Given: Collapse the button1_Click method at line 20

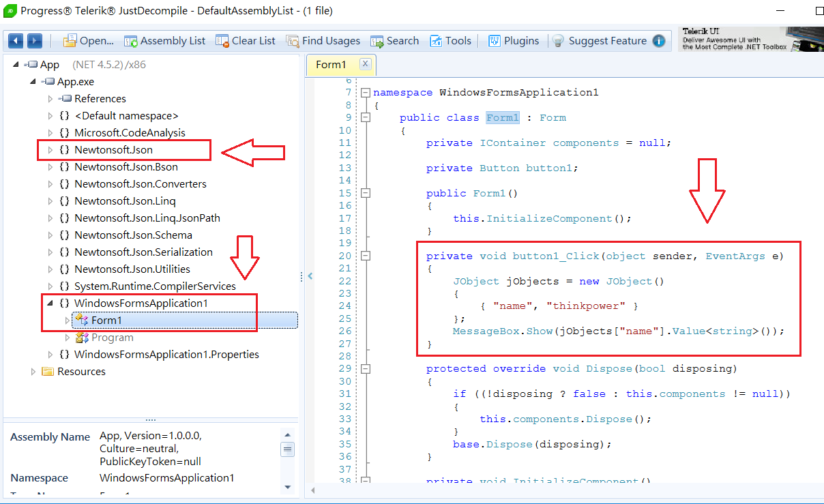Looking at the screenshot, I should pos(366,256).
